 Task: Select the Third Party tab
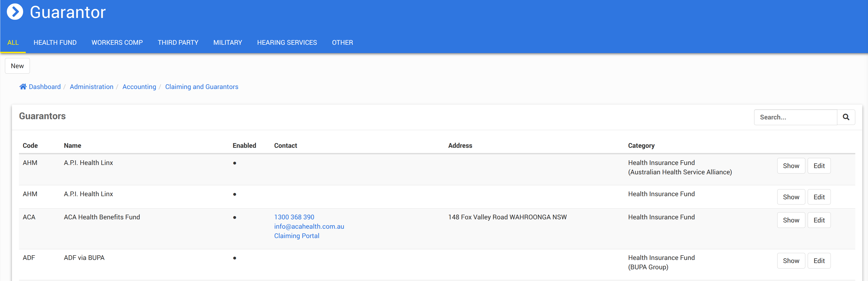point(178,42)
